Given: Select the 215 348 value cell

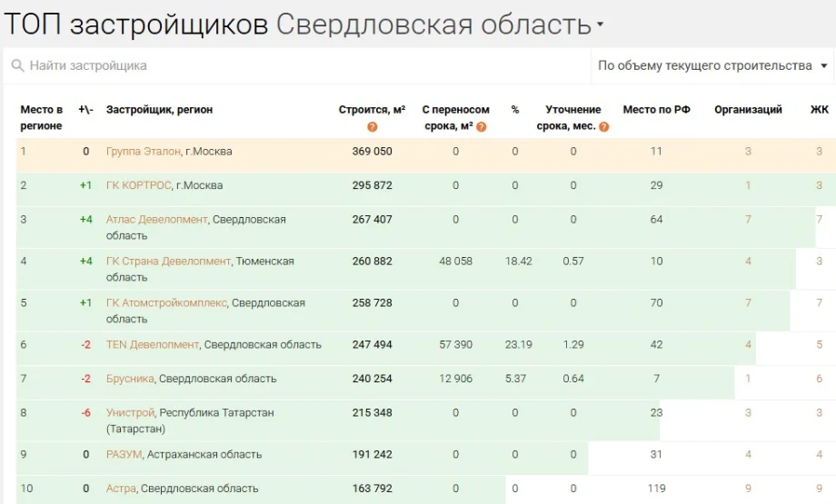Looking at the screenshot, I should 373,413.
